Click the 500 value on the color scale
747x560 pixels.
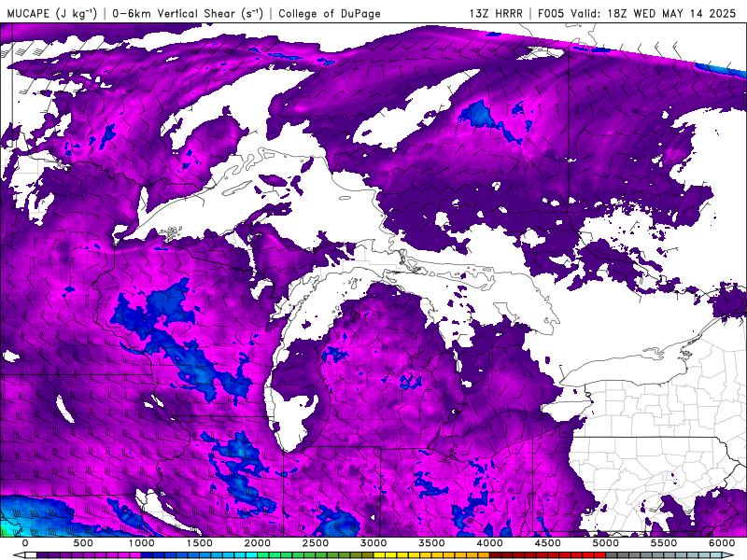pyautogui.click(x=83, y=543)
